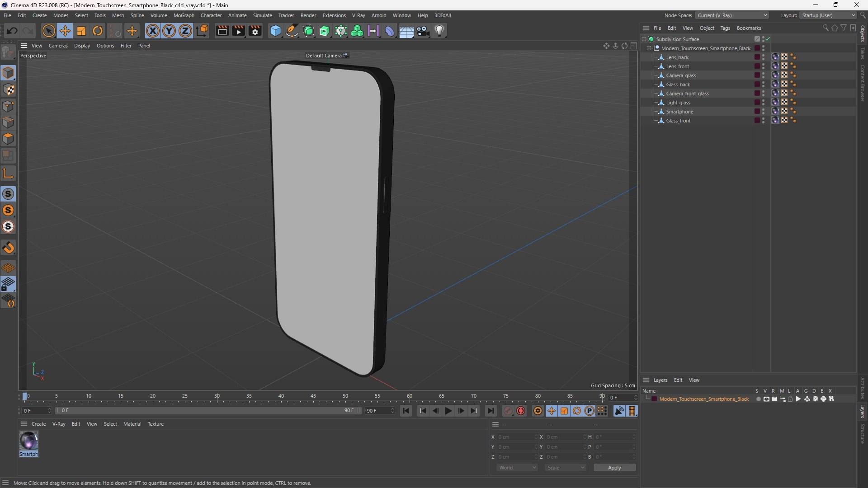868x488 pixels.
Task: Click Lens_back layer color swatch
Action: (757, 57)
